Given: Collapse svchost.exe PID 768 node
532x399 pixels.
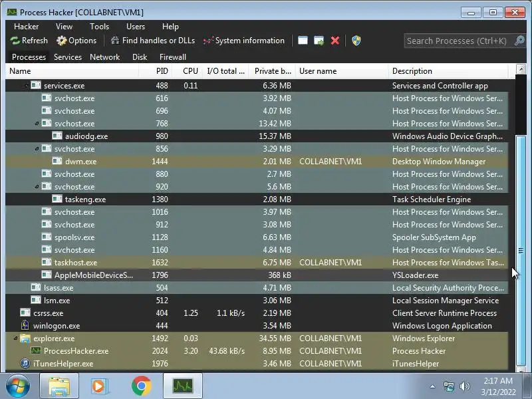Looking at the screenshot, I should (37, 124).
